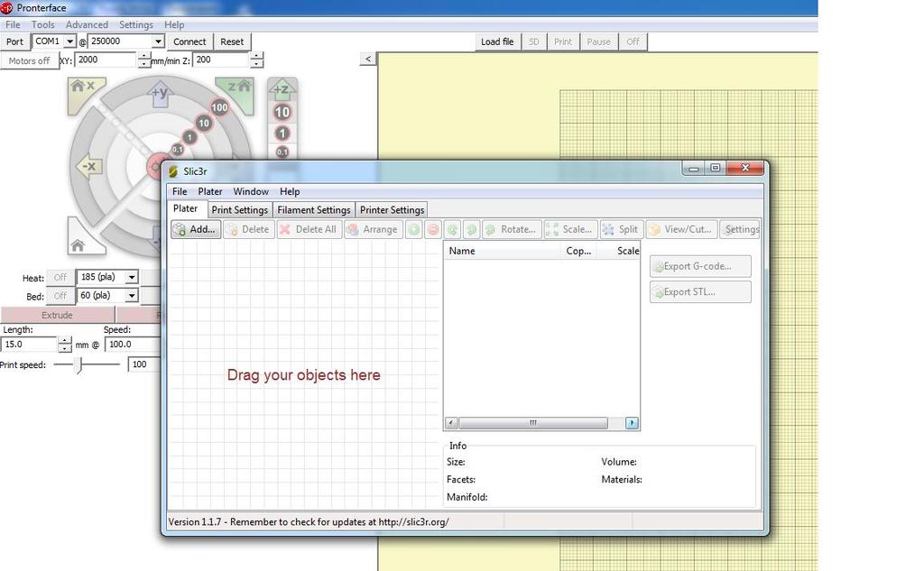Screen dimensions: 924x571
Task: Toggle Bed Off button
Action: [x=60, y=296]
